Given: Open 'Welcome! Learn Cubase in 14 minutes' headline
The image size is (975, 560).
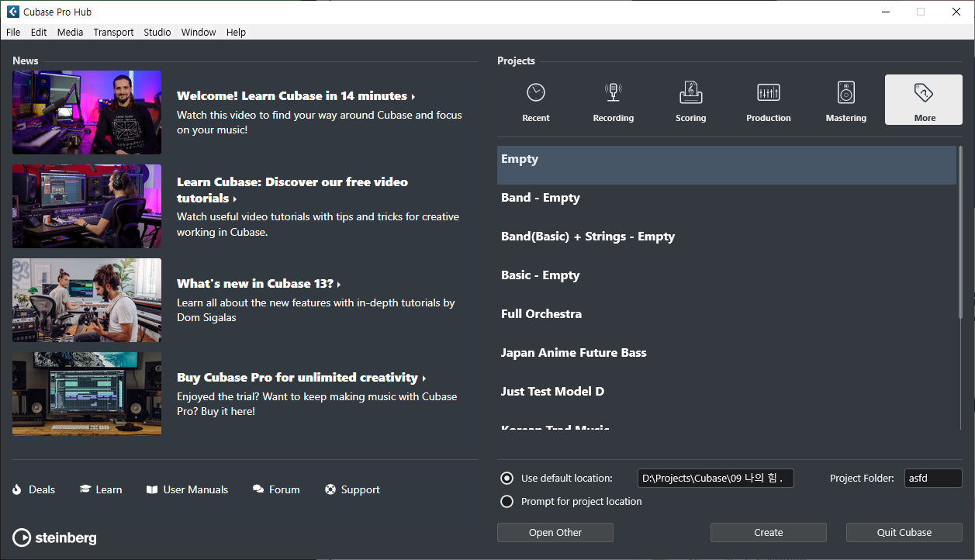Looking at the screenshot, I should point(296,96).
